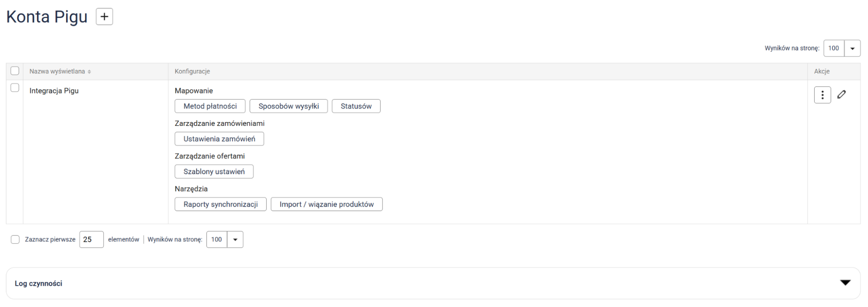View Raporty synchronizacji
868x307 pixels.
pos(221,205)
